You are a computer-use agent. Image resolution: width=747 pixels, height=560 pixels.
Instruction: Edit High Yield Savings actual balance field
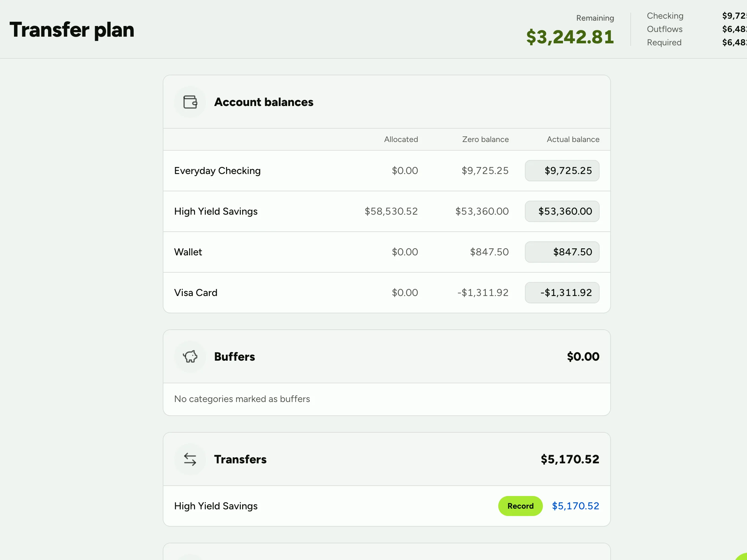pos(562,211)
